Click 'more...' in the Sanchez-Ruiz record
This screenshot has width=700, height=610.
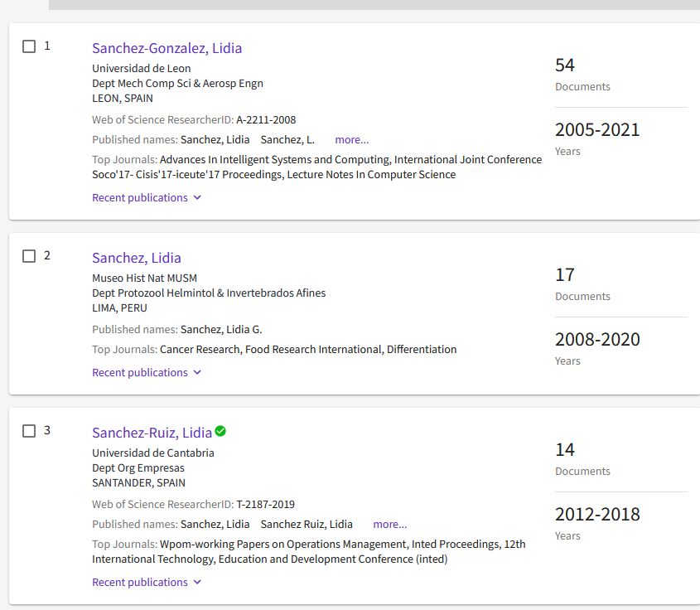click(x=389, y=524)
